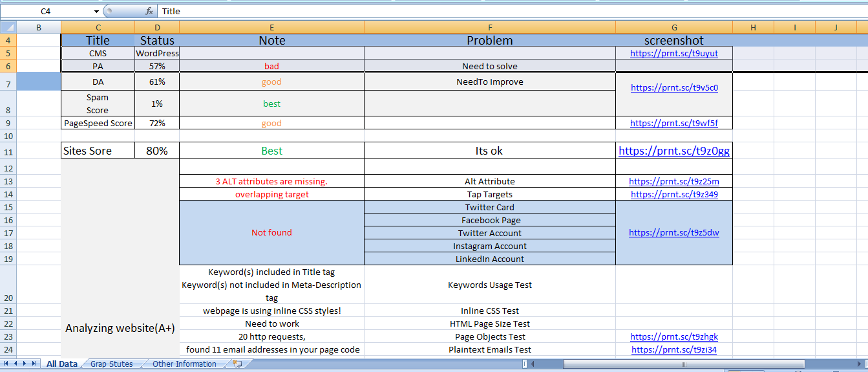Open the prnt.sc/t9z349 screenshot link
Image resolution: width=868 pixels, height=372 pixels.
pyautogui.click(x=674, y=194)
